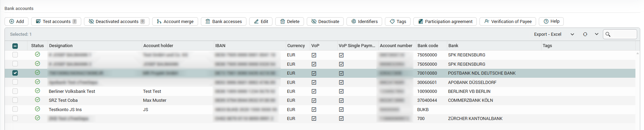This screenshot has width=644, height=130.
Task: Click 'Test Test' account holder cell
Action: coord(152,91)
